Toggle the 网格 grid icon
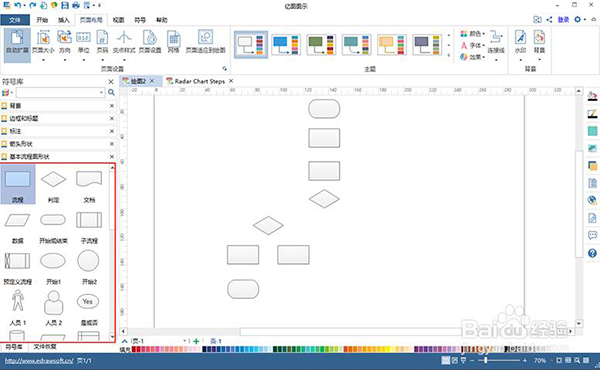Screen dimensions: 600x370 (x=173, y=42)
